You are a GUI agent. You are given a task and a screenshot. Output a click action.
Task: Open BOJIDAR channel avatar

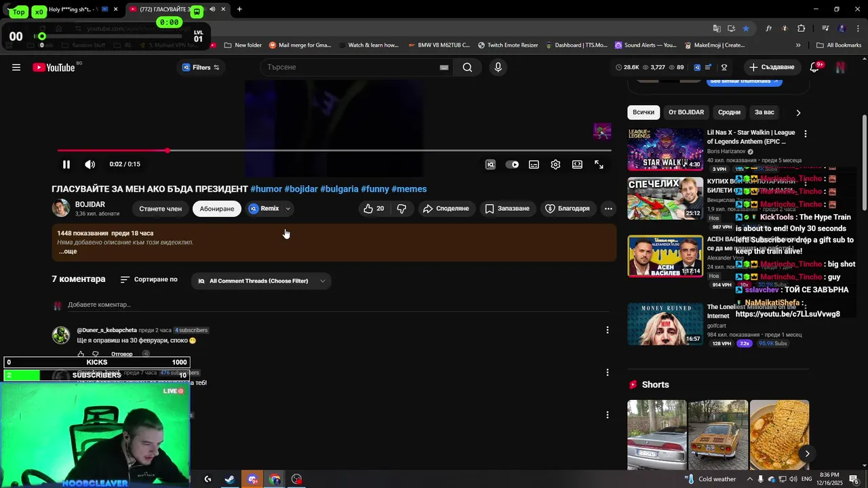pos(61,208)
